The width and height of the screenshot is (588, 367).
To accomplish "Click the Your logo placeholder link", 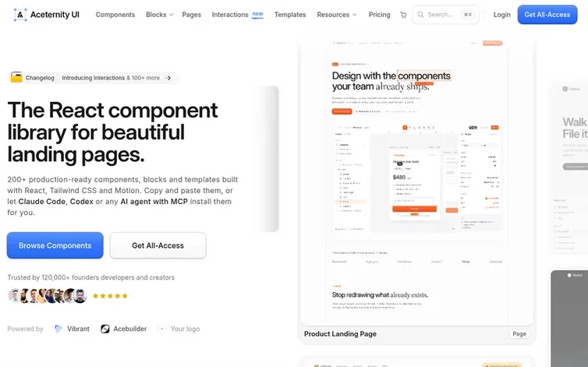I will coord(179,329).
